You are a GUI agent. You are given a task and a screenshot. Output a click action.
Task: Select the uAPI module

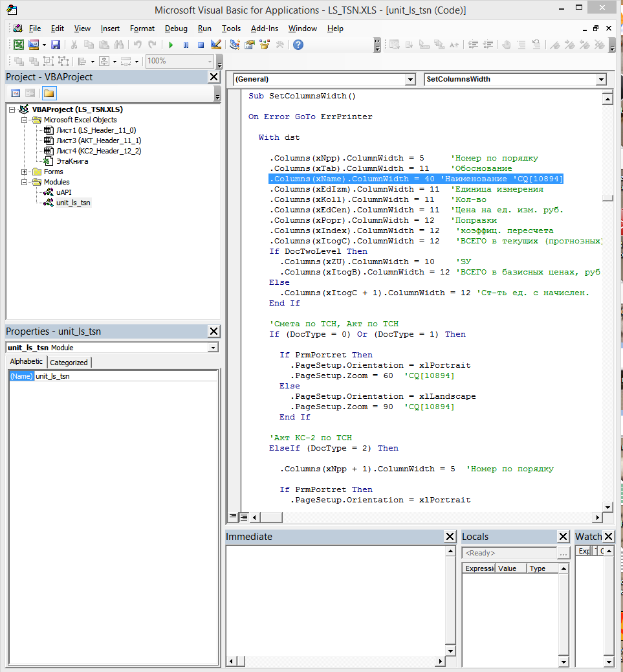click(64, 192)
